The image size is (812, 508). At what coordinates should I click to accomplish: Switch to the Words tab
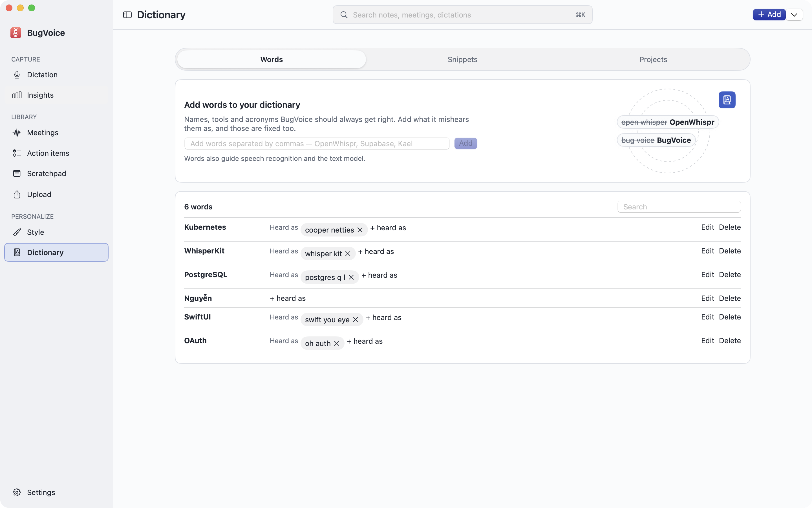click(272, 60)
